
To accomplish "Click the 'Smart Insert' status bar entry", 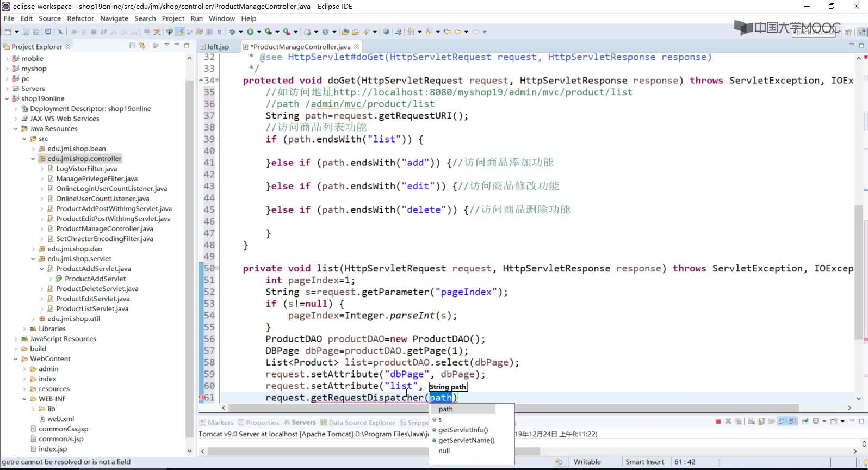I will [644, 462].
